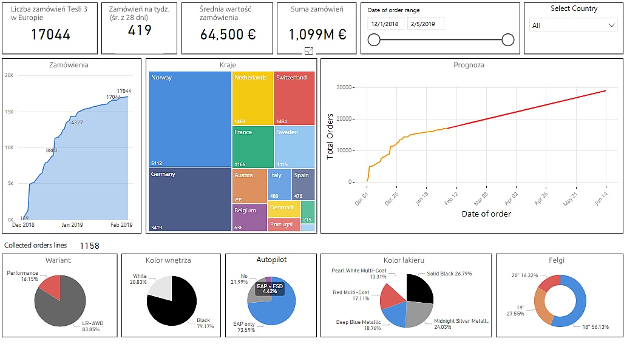The height and width of the screenshot is (364, 624).
Task: Click the Deep Blue Metallic paint slice
Action: pos(394,315)
